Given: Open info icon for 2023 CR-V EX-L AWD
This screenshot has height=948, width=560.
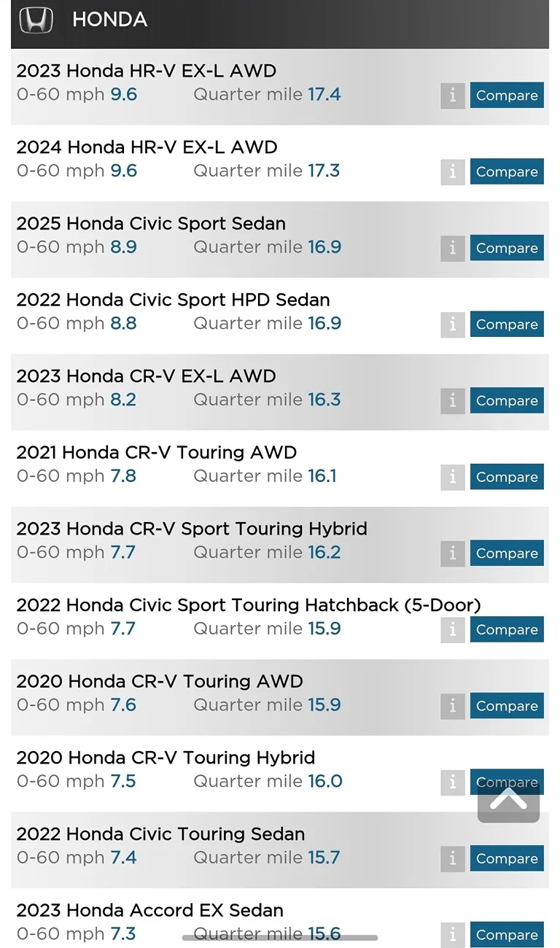Looking at the screenshot, I should pos(452,400).
